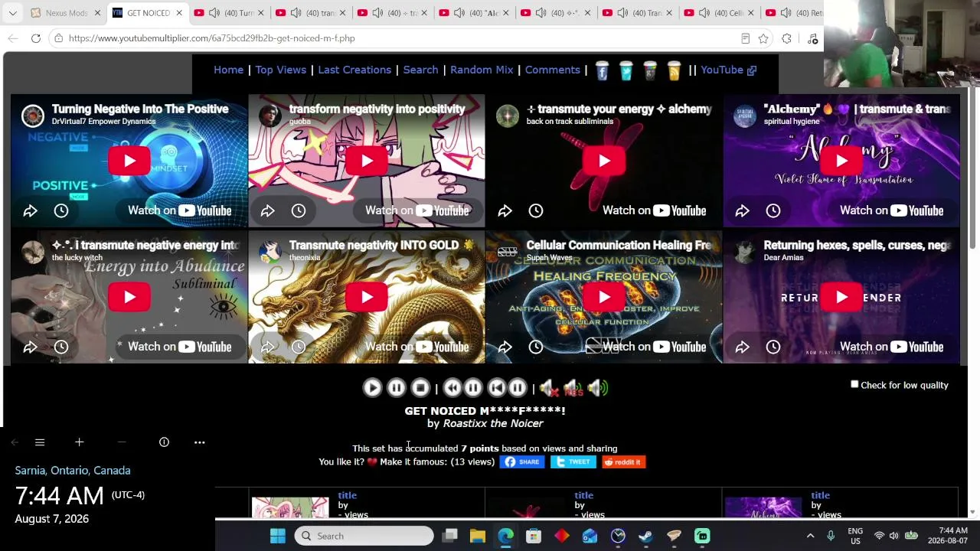This screenshot has height=551, width=980.
Task: Play the Cellular Communication Healing Frequency video
Action: 604,297
